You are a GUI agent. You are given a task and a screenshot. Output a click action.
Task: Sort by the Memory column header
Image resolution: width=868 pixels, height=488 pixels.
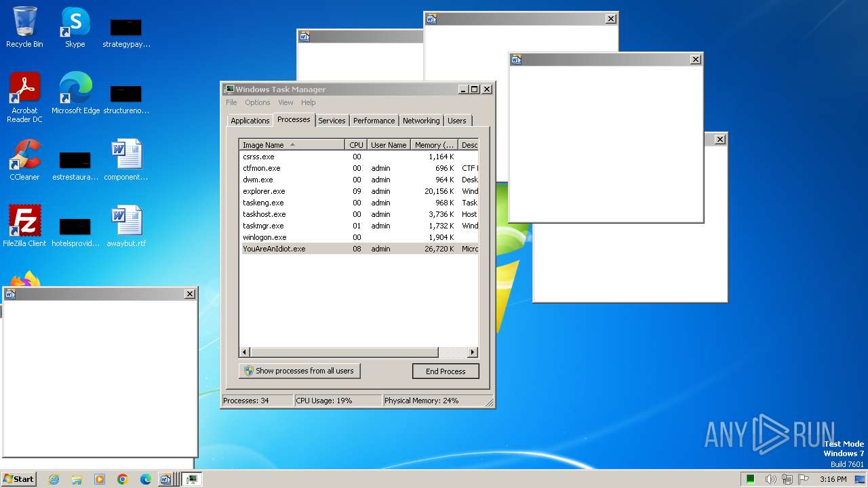434,145
